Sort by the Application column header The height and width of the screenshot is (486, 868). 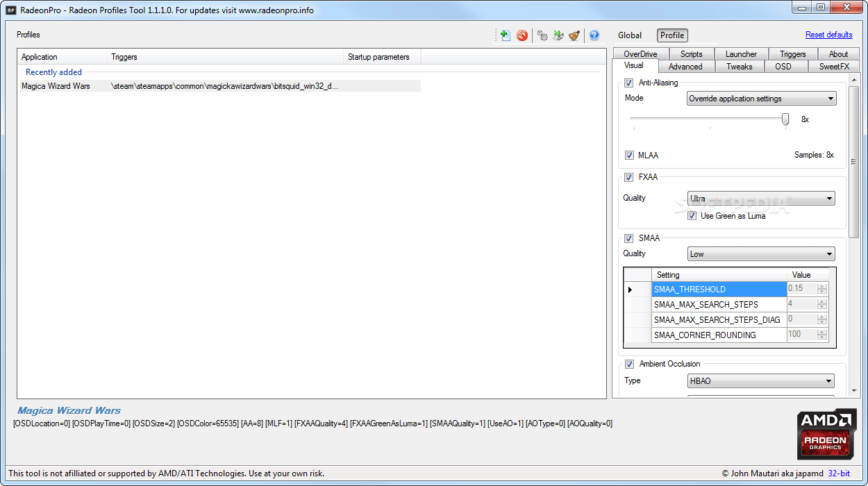(62, 57)
